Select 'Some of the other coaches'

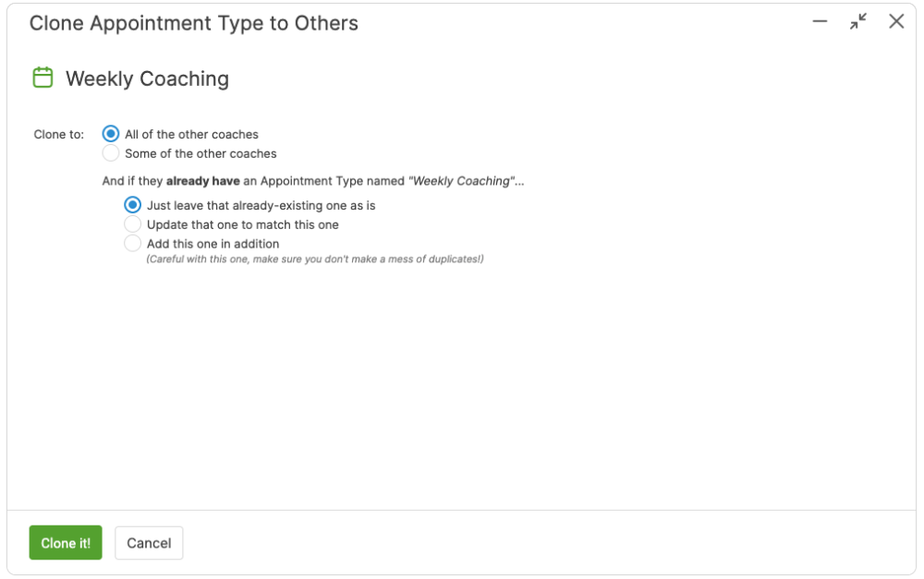(110, 153)
